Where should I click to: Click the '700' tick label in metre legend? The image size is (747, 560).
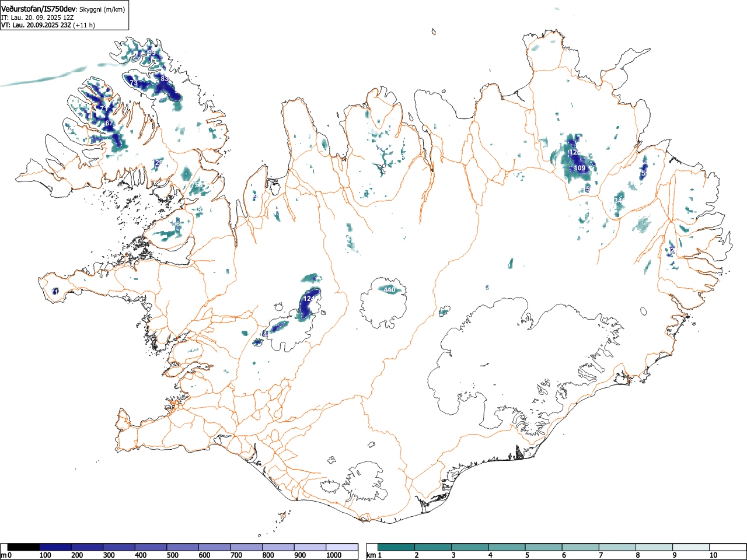pyautogui.click(x=236, y=555)
